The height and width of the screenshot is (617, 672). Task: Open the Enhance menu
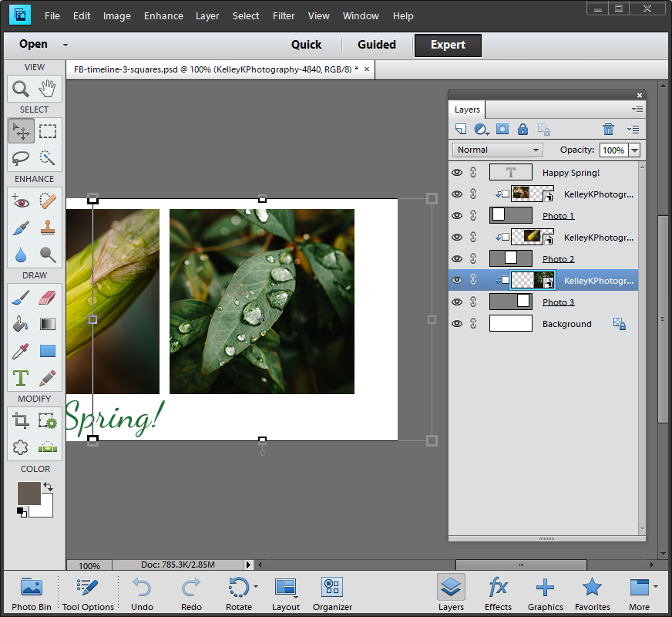[163, 15]
